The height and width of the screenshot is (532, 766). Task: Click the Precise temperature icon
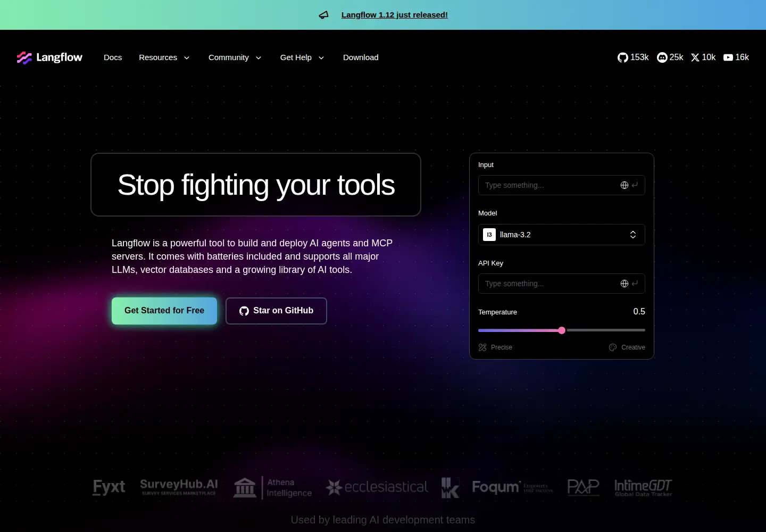coord(482,347)
